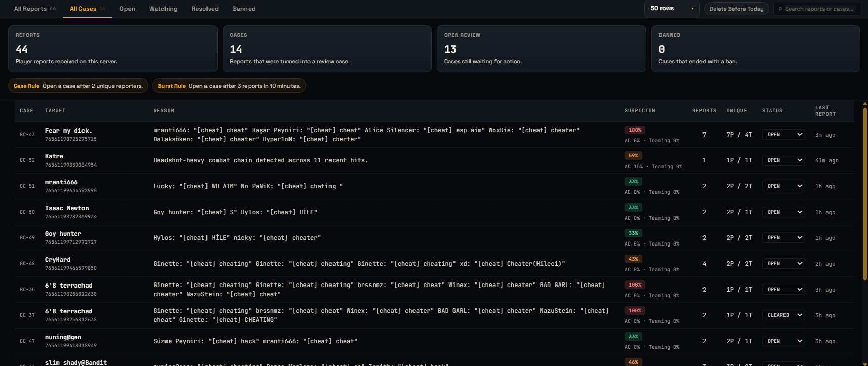Image resolution: width=868 pixels, height=366 pixels.
Task: Switch to the All Reports tab
Action: 35,9
